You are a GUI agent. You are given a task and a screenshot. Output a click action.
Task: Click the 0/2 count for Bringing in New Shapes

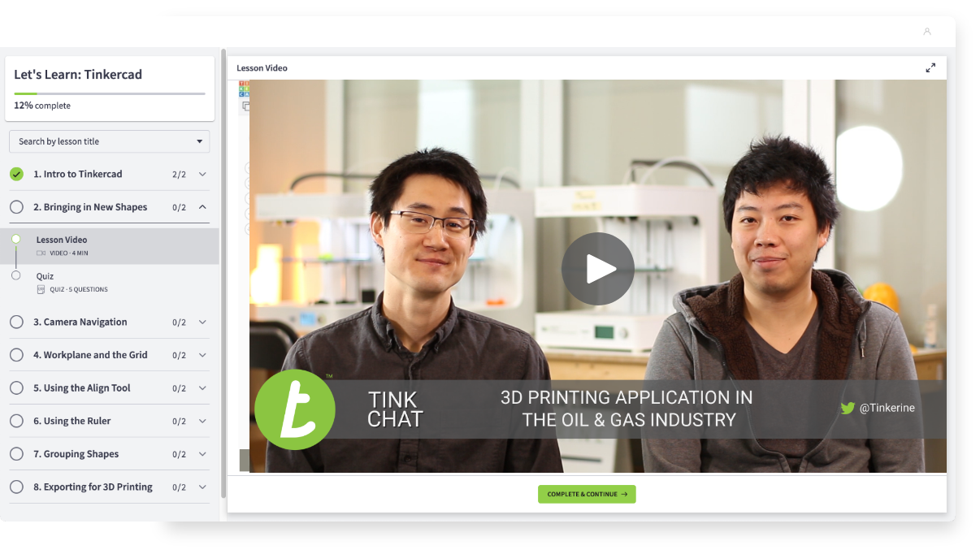click(179, 208)
